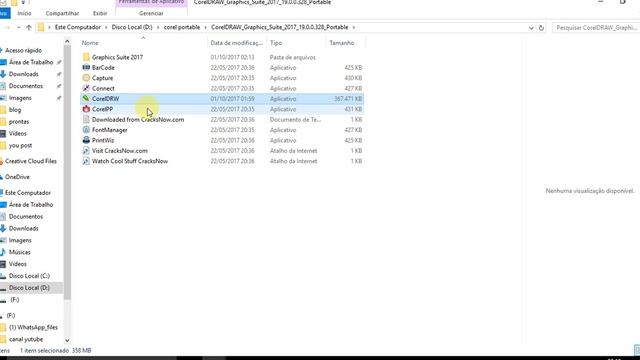Open the Compartilhar ribbon tab

pos(62,13)
